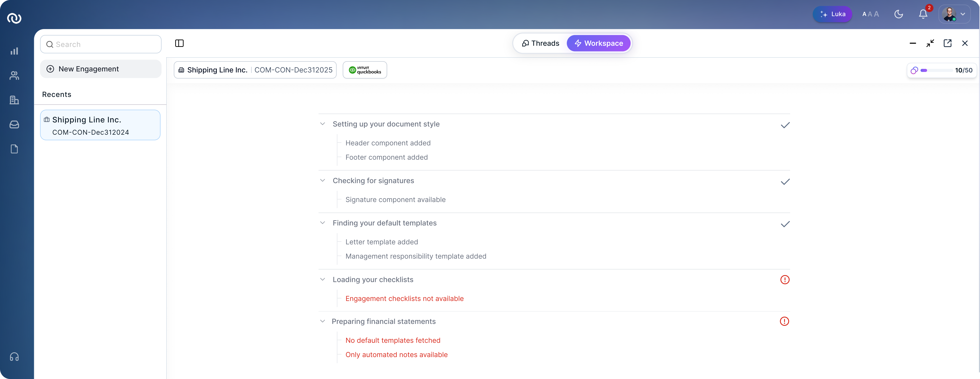
Task: Click the Shipping Line Inc. COM-CON-Dec312025 chip
Action: (255, 70)
